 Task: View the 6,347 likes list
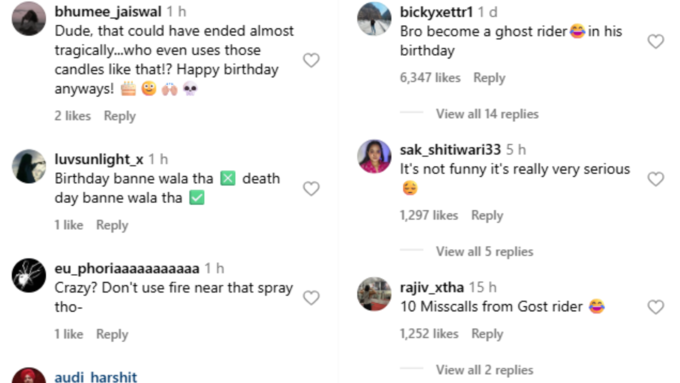coord(430,78)
